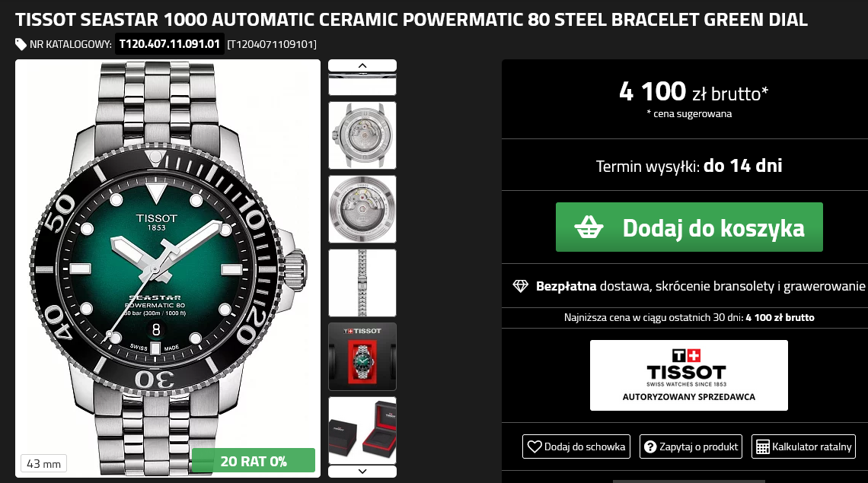The height and width of the screenshot is (483, 868).
Task: Select the case back thumbnail with lugs
Action: click(362, 135)
